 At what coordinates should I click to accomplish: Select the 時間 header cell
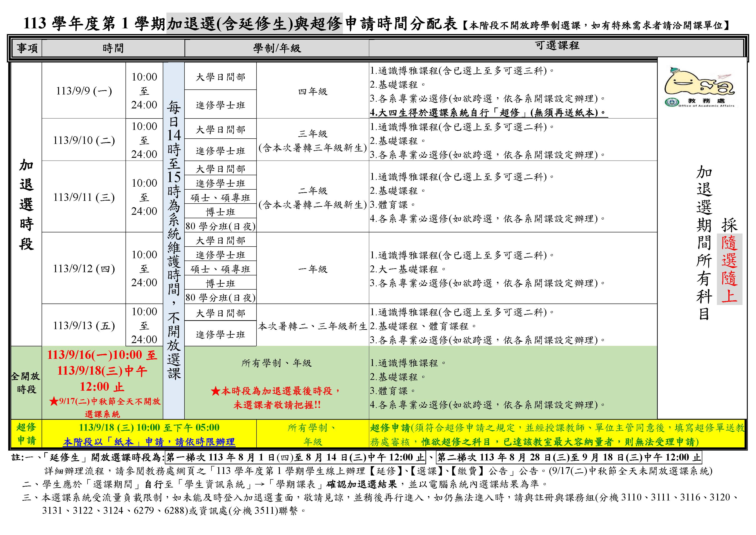pyautogui.click(x=113, y=48)
